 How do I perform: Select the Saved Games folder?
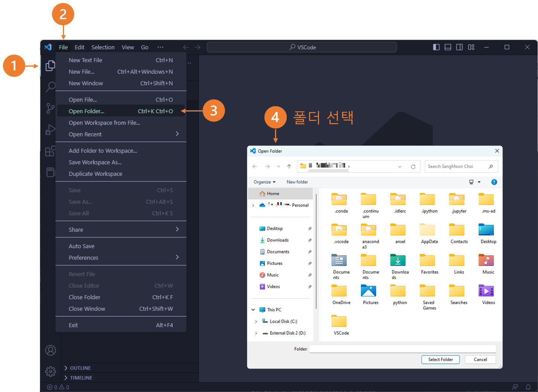pyautogui.click(x=429, y=297)
